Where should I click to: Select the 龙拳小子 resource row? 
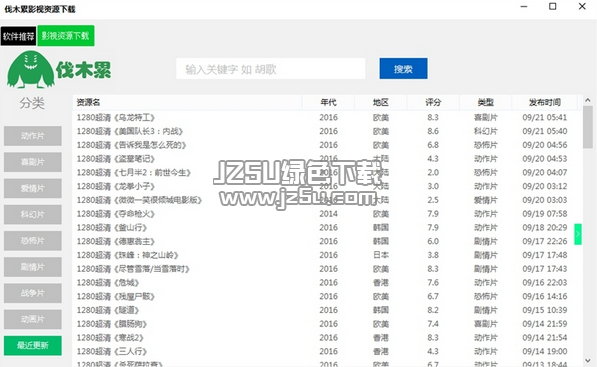tap(327, 186)
